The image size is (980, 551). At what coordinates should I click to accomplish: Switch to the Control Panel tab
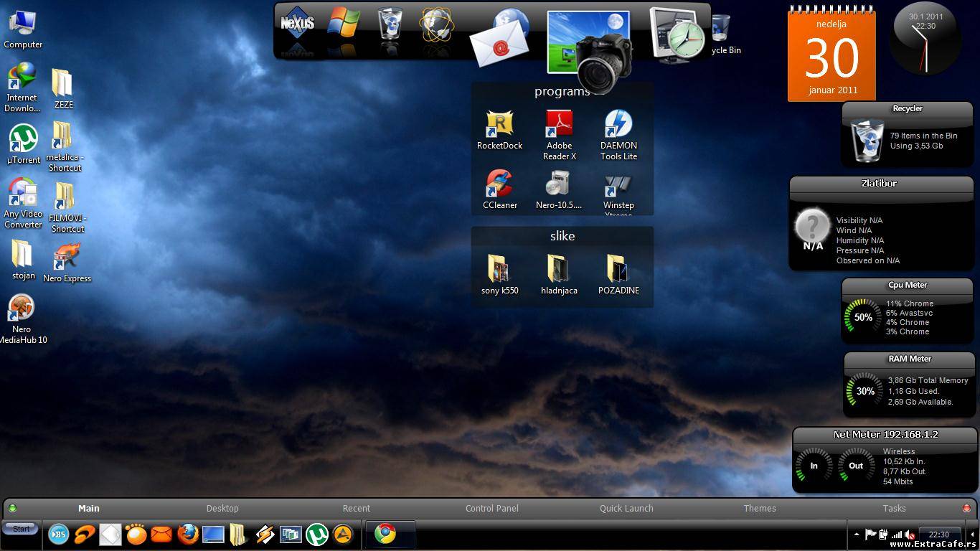point(491,508)
